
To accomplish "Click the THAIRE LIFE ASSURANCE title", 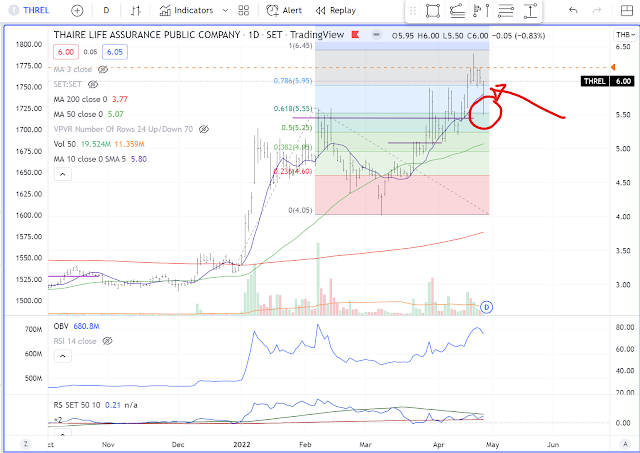I will tap(147, 35).
